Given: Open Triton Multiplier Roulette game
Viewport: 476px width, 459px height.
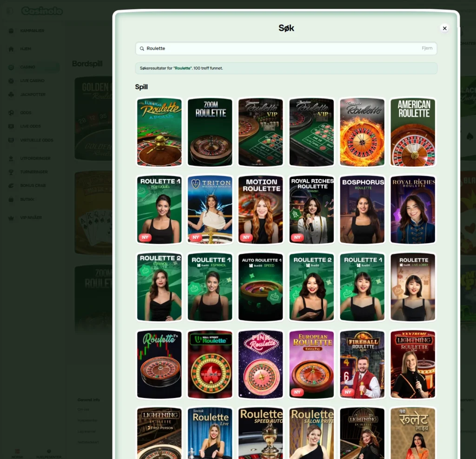Looking at the screenshot, I should (x=210, y=210).
